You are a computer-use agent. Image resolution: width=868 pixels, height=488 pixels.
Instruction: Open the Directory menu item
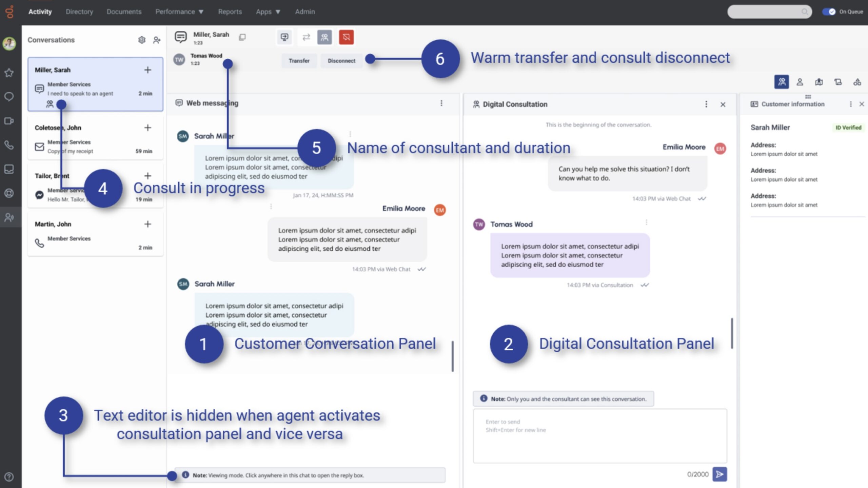pos(79,12)
